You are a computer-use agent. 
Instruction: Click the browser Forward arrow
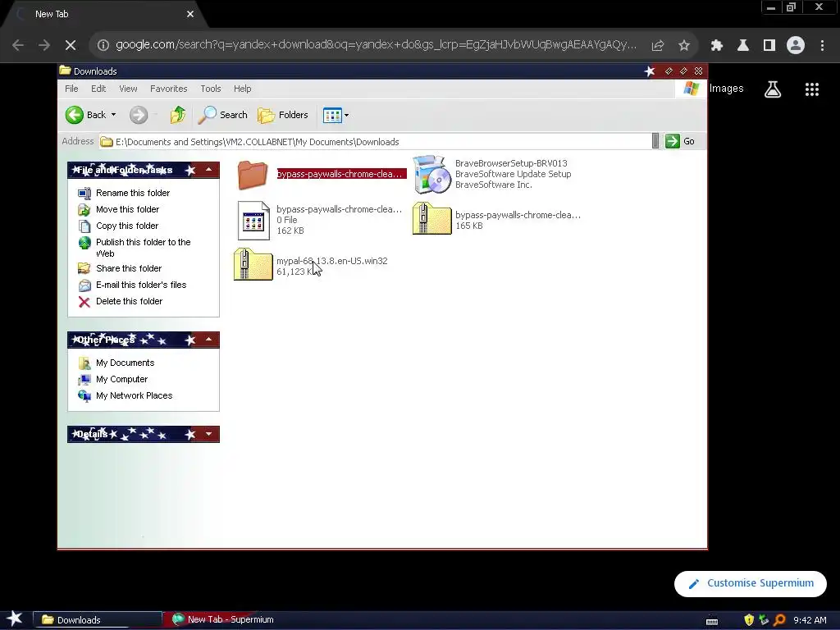pyautogui.click(x=44, y=46)
